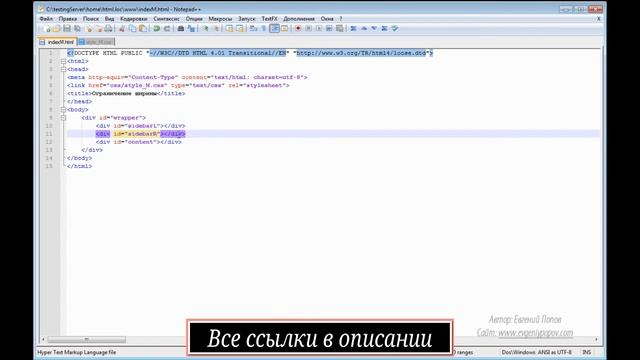Screen dimensions: 640x360
Task: Click the Open file toolbar icon
Action: tap(56, 29)
